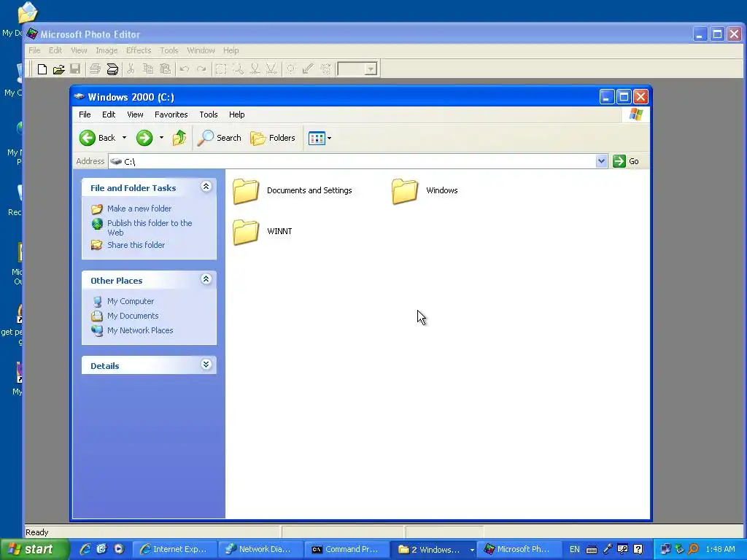The height and width of the screenshot is (560, 747).
Task: Launch Internet Explorer from Quick Launch
Action: coord(85,549)
